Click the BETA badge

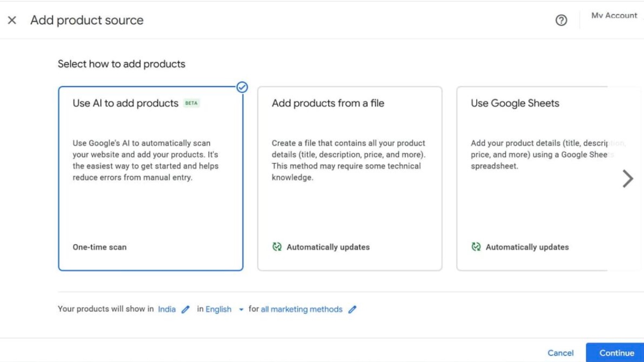click(x=191, y=103)
